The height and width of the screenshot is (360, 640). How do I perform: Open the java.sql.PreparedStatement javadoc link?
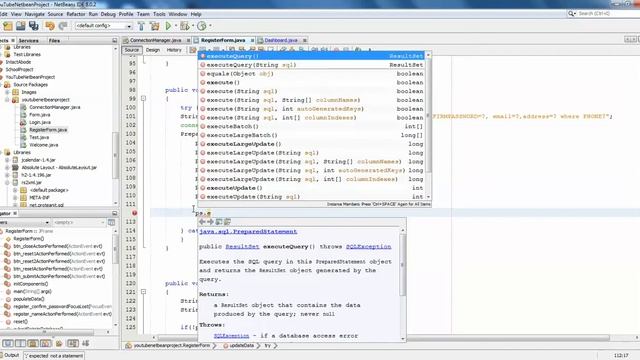(x=248, y=231)
